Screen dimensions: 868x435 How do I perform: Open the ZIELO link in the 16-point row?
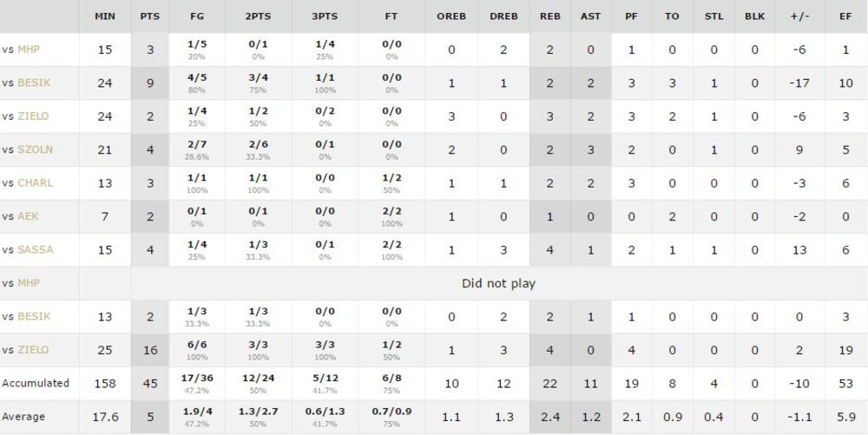coord(33,350)
